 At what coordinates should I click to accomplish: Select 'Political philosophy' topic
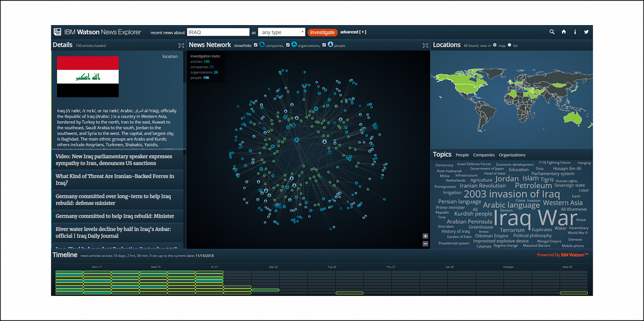532,235
